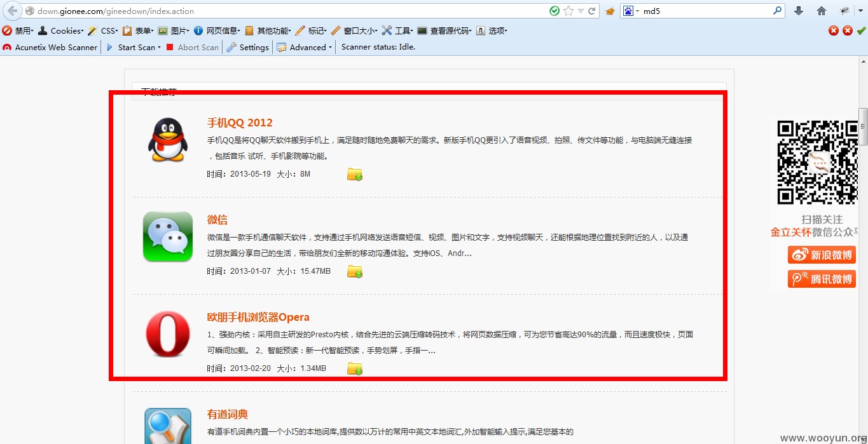Screen dimensions: 868x444
Task: Open the 图片 menu
Action: 174,30
